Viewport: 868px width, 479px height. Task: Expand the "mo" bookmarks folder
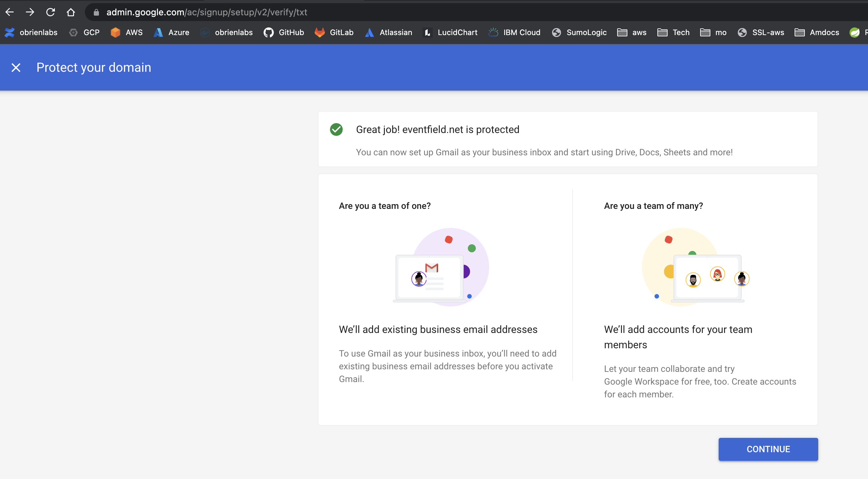(x=713, y=32)
